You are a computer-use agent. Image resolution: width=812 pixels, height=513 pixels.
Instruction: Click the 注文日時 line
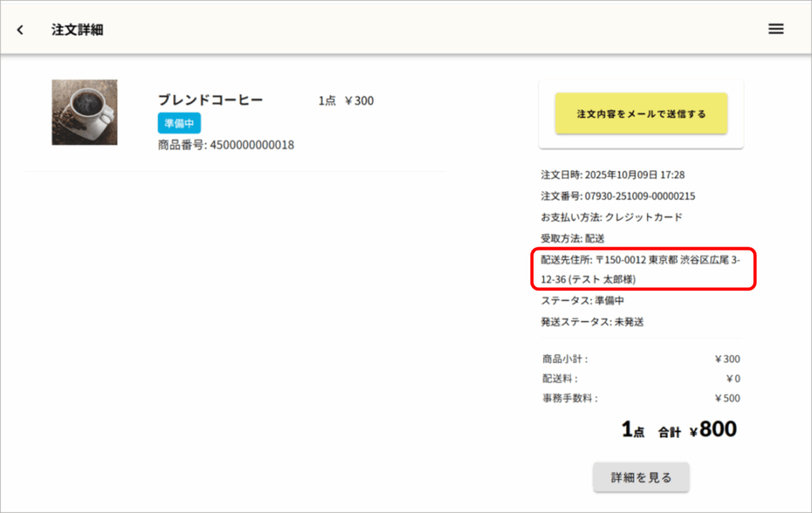612,174
